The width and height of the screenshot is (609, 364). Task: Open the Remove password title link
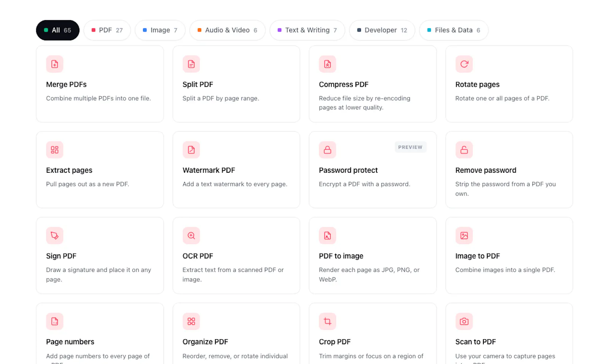click(x=486, y=170)
